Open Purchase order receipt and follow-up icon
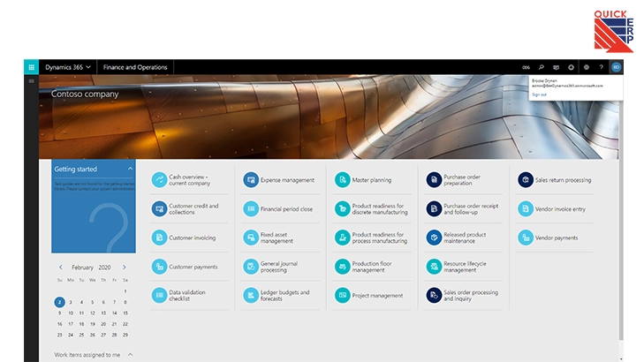The image size is (644, 362). 434,209
